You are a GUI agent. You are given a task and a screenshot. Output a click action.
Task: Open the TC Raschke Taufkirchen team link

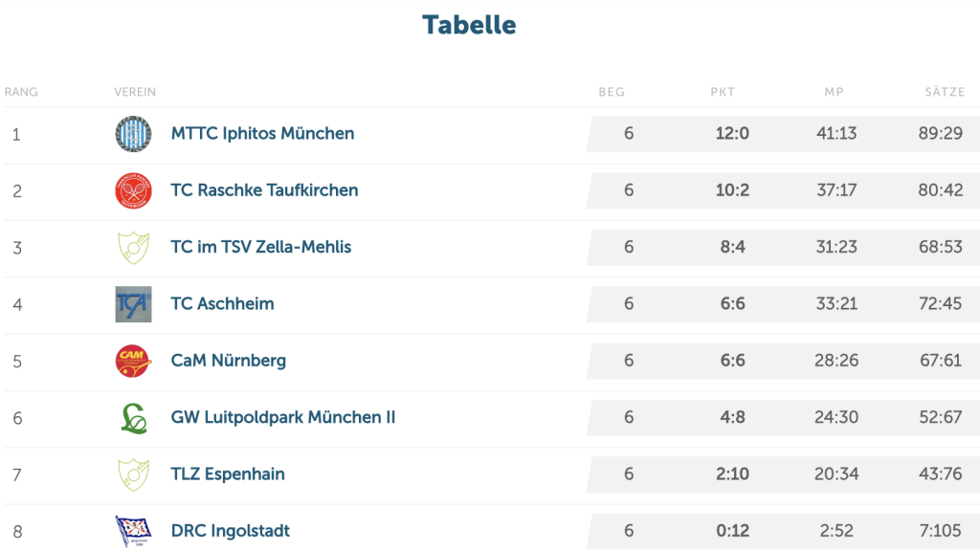pyautogui.click(x=264, y=190)
